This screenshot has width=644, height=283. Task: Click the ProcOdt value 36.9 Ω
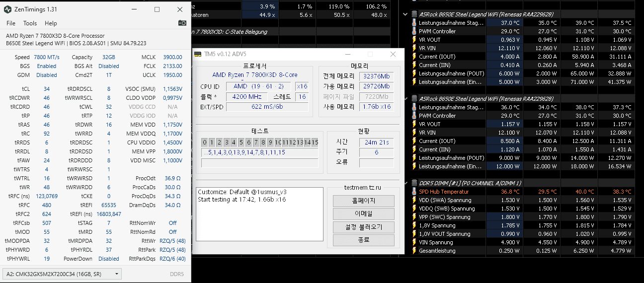click(172, 178)
